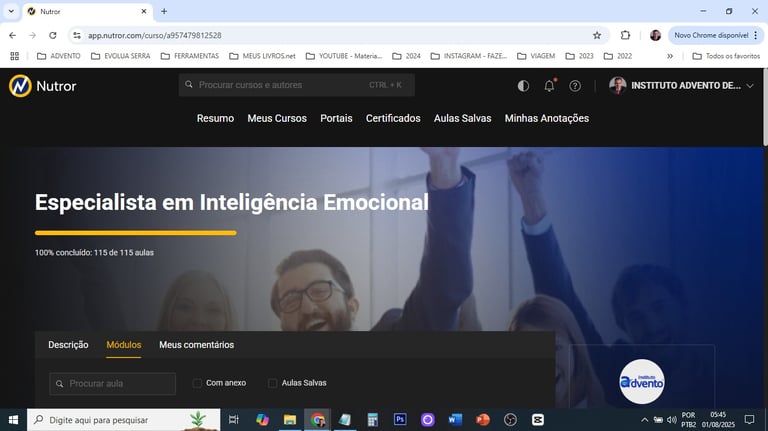Click the browser back arrow
Image resolution: width=768 pixels, height=431 pixels.
click(13, 35)
